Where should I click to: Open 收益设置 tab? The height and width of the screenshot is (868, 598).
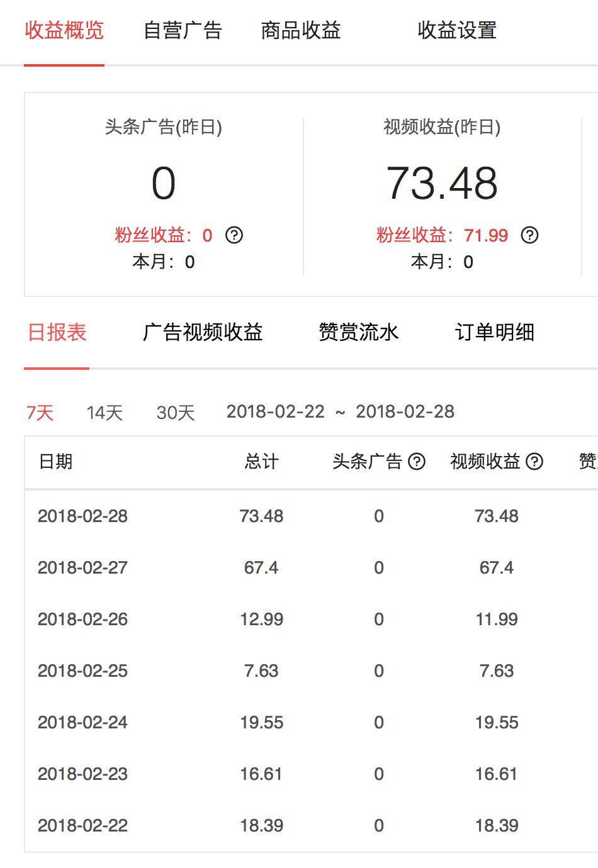coord(457,30)
